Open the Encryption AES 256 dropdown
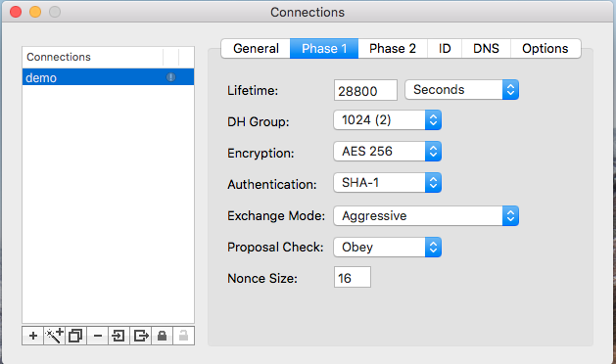The height and width of the screenshot is (364, 616). tap(388, 151)
